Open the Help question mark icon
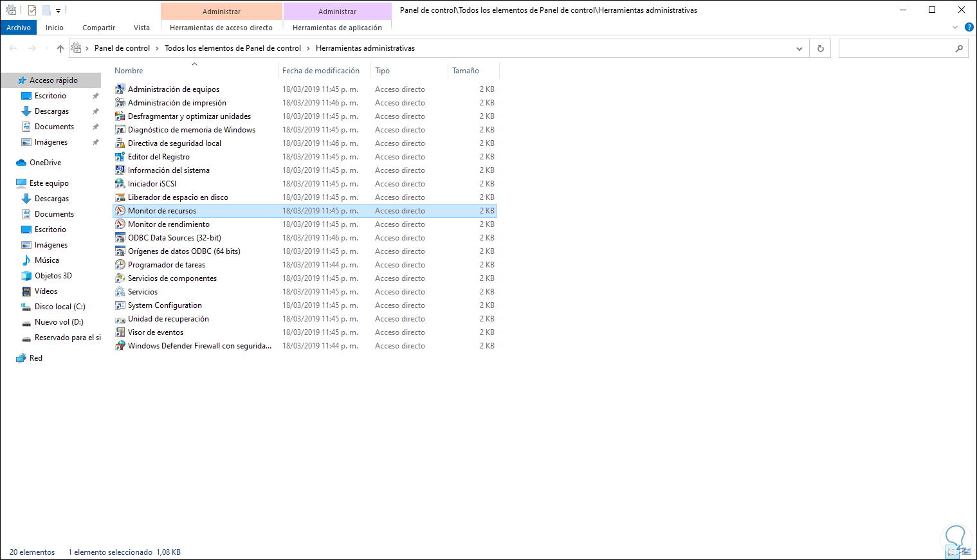This screenshot has width=977, height=560. tap(969, 27)
